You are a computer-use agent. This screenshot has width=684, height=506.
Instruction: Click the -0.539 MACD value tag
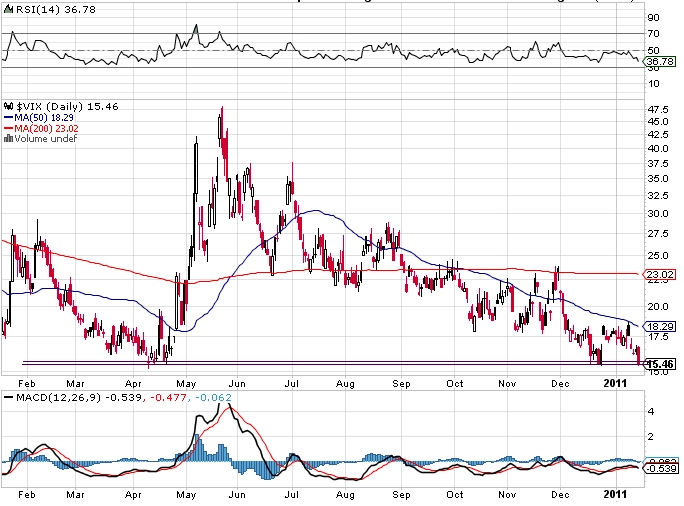pos(661,468)
